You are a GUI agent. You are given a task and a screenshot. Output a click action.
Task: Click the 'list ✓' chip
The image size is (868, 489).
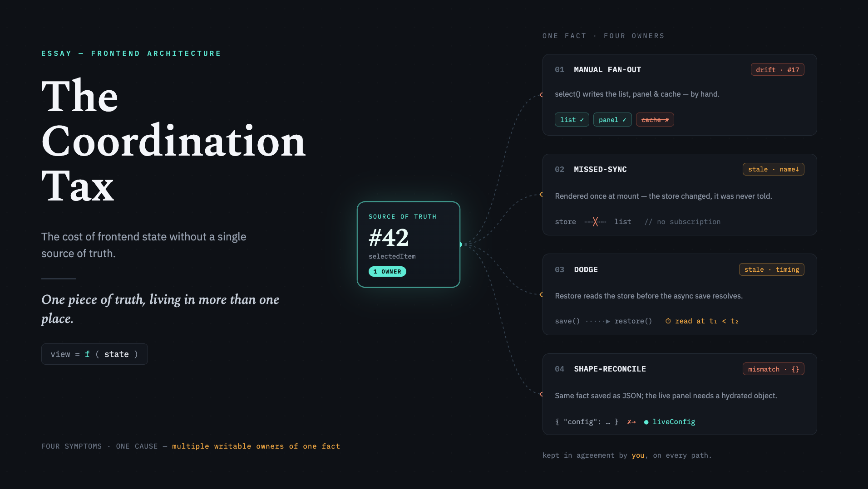(x=572, y=120)
